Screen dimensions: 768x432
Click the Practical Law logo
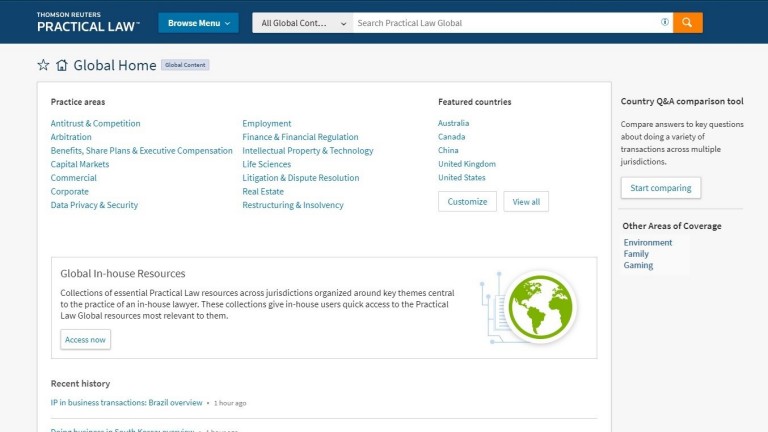point(88,23)
